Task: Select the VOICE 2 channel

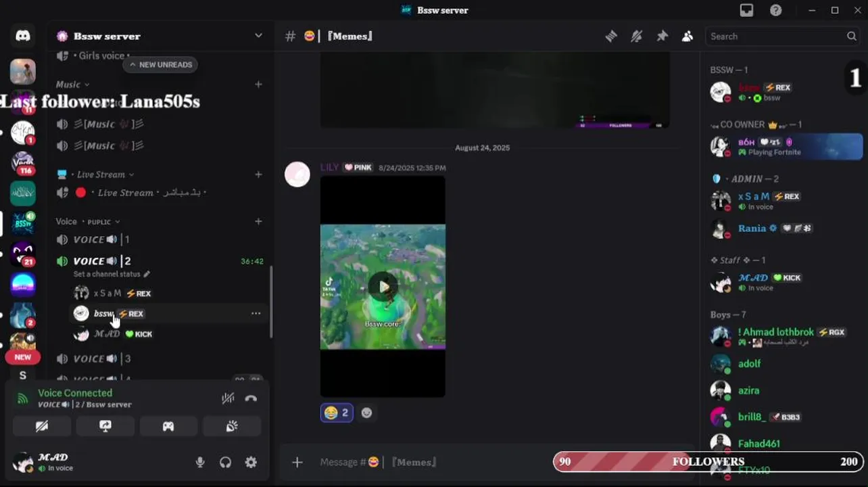Action: [x=160, y=261]
